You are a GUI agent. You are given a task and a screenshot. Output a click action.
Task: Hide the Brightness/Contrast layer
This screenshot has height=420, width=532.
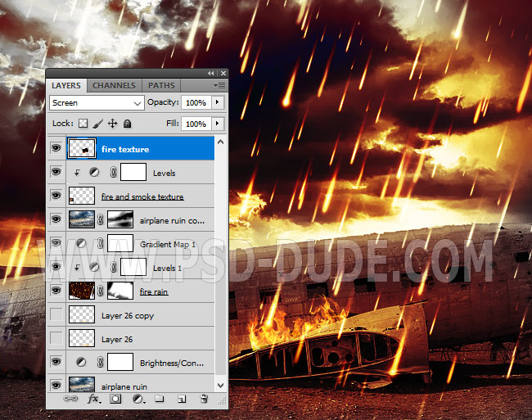(x=56, y=362)
